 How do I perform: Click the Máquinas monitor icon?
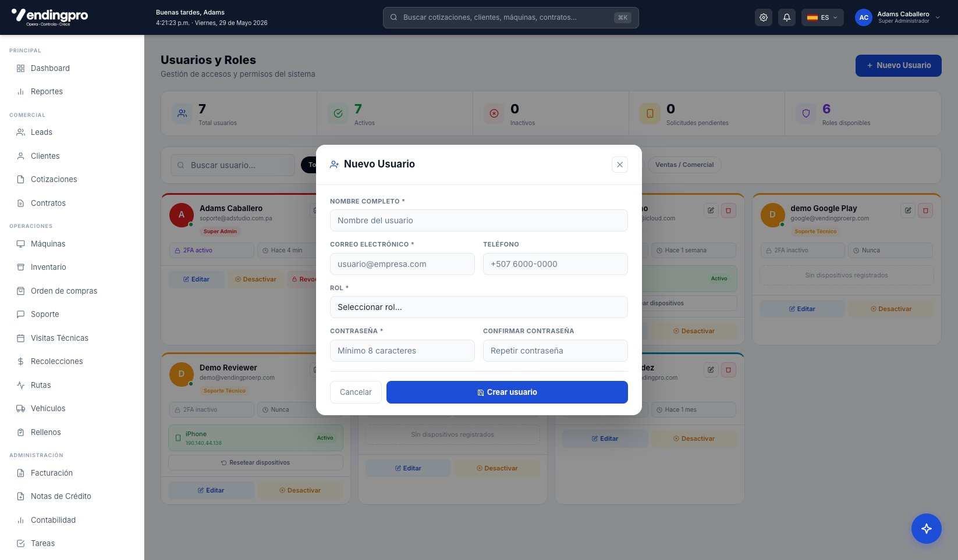coord(20,244)
